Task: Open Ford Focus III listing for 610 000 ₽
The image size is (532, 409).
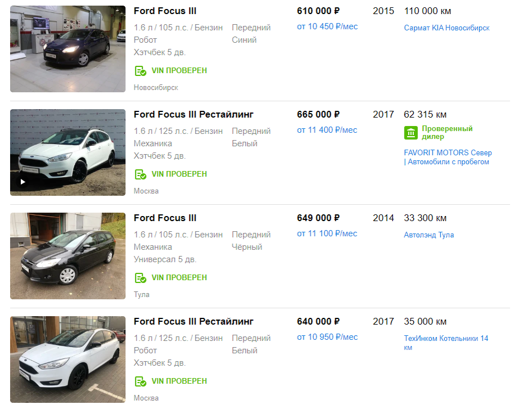Action: click(x=165, y=11)
